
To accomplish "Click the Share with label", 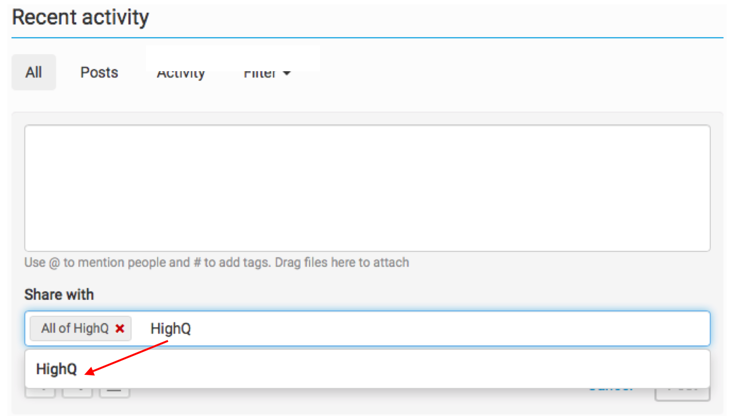I will pos(59,295).
